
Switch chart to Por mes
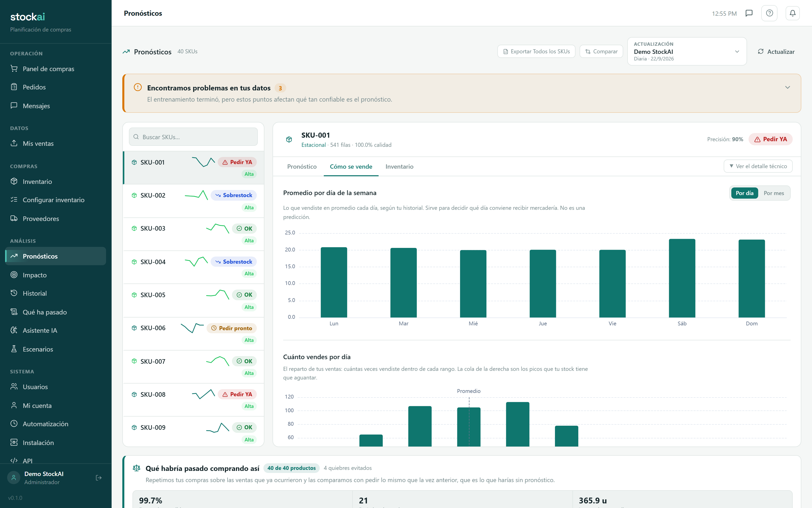coord(774,193)
